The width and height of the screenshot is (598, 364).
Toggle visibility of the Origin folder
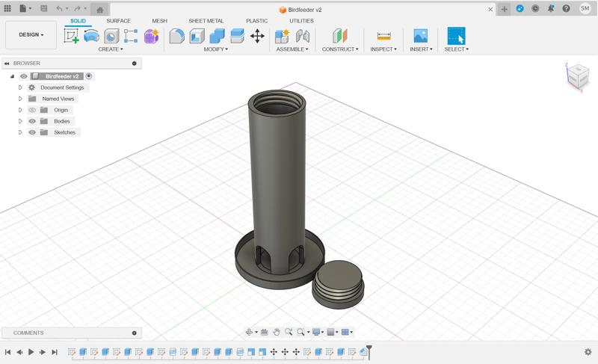tap(32, 110)
